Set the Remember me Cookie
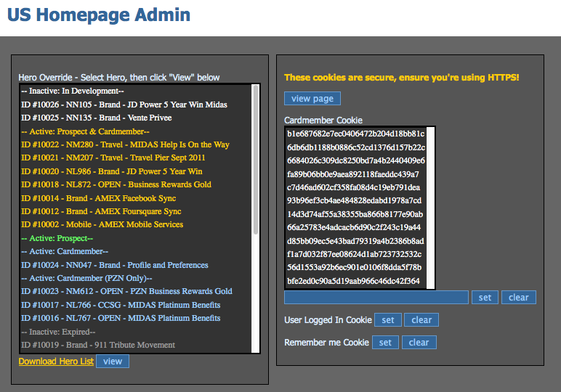561x392 pixels. click(386, 343)
